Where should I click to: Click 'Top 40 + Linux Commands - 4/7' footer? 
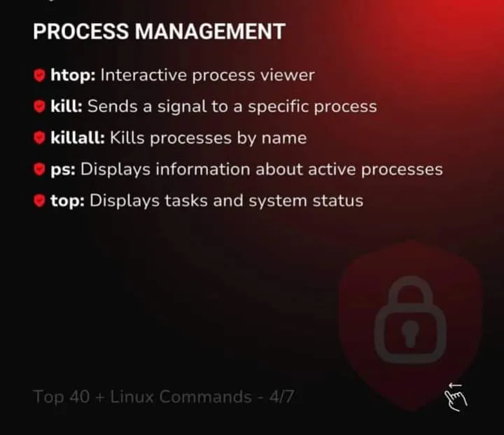pos(164,396)
